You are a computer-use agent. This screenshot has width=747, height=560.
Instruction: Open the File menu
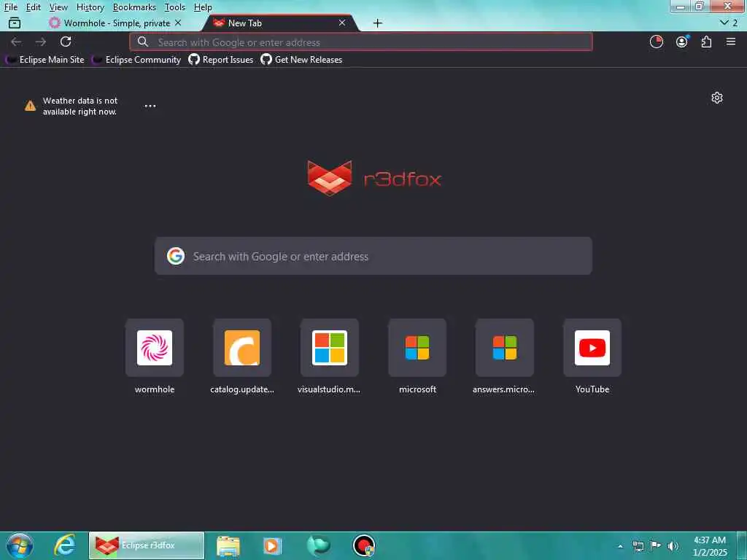point(10,7)
